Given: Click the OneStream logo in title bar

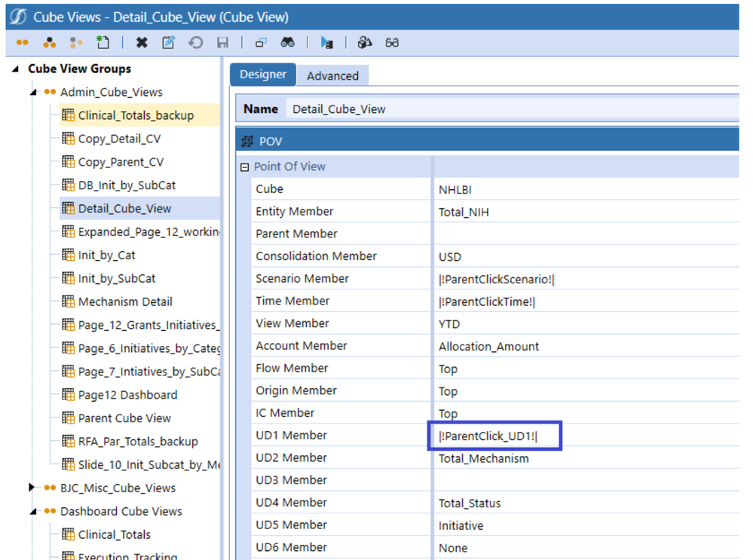Looking at the screenshot, I should [x=18, y=17].
